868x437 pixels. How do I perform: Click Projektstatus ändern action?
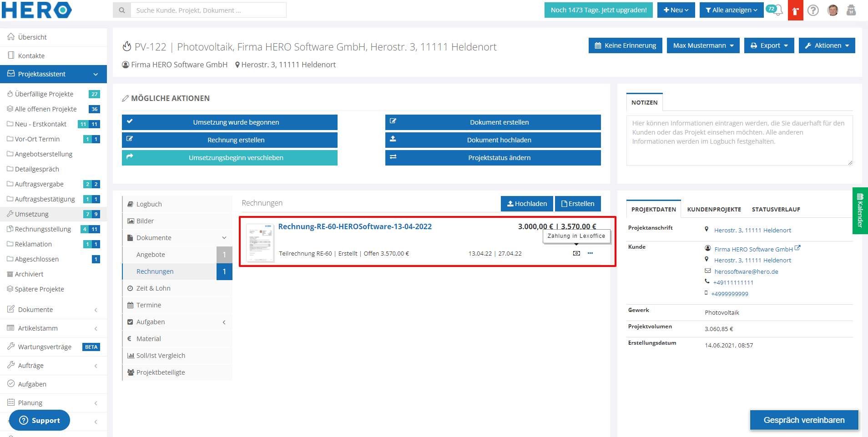click(x=493, y=158)
